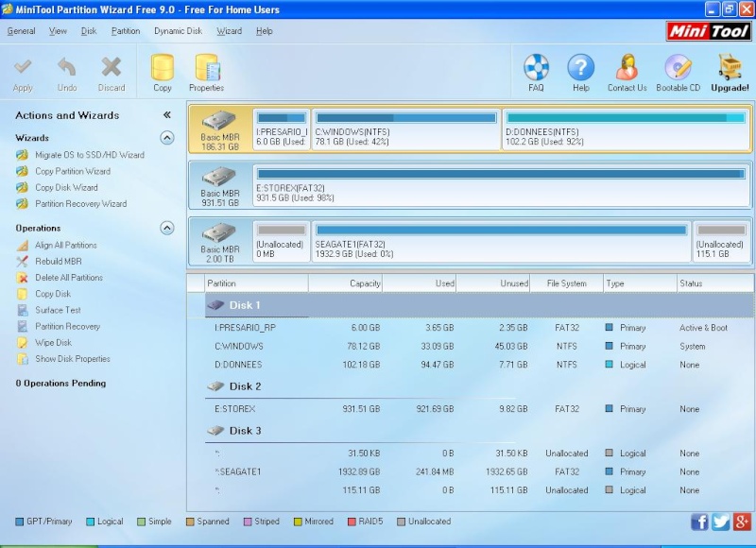Screen dimensions: 756x548
Task: Select the Wipe Disk operation
Action: tap(53, 343)
